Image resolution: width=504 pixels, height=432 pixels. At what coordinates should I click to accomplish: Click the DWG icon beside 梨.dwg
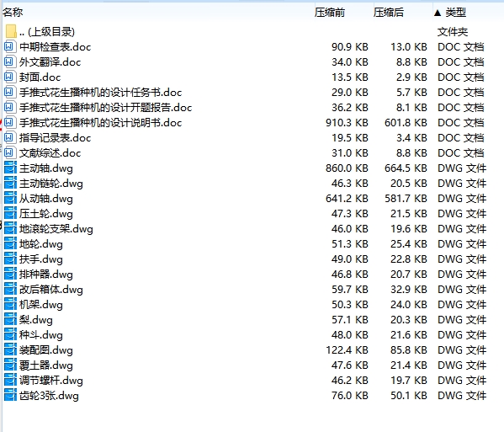tap(10, 319)
